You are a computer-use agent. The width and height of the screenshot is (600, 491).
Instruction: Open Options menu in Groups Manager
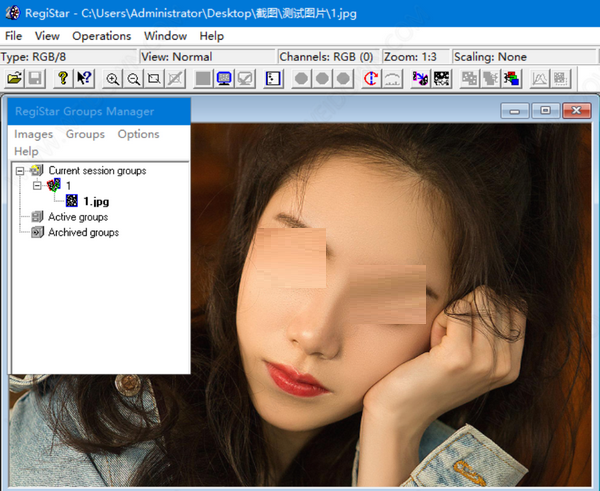click(x=139, y=134)
